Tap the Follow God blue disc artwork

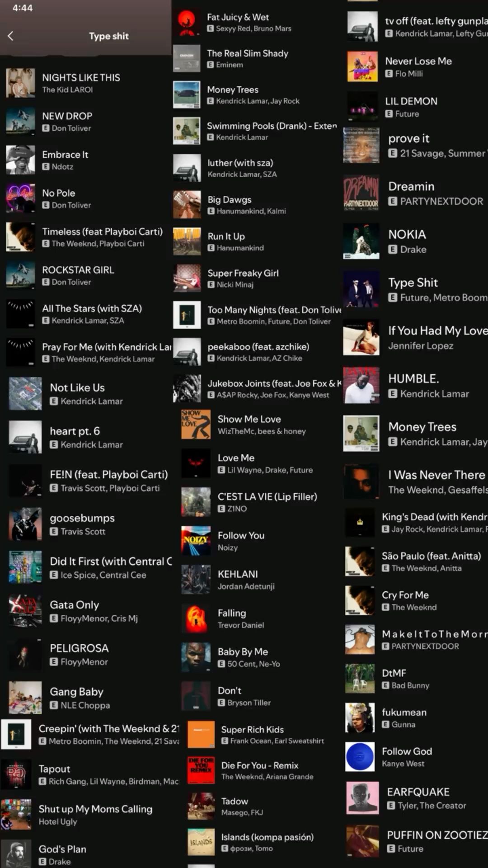pyautogui.click(x=360, y=757)
